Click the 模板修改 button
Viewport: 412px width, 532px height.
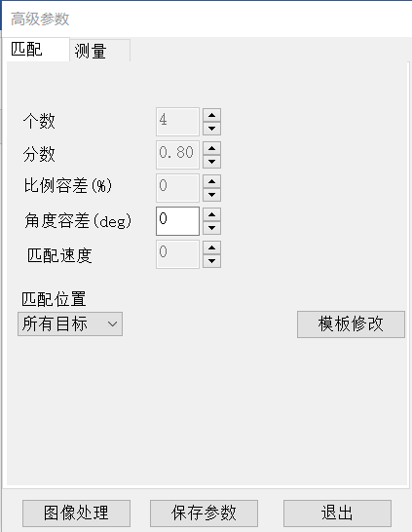(351, 324)
